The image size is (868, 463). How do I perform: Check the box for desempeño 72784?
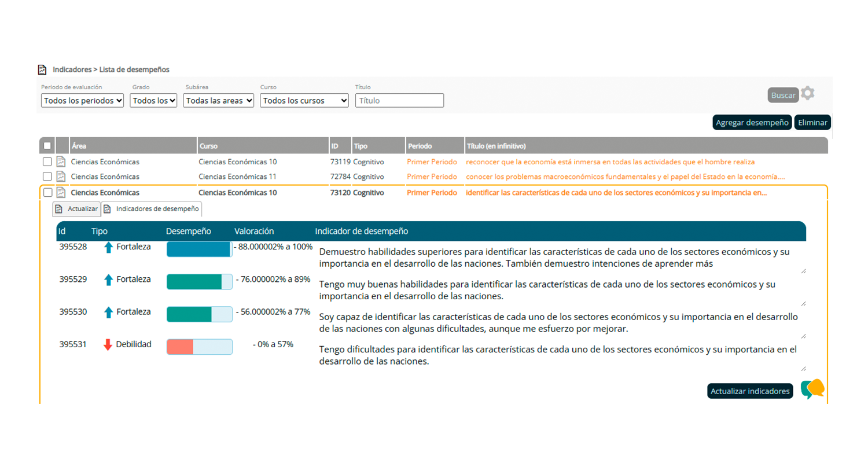pyautogui.click(x=47, y=177)
